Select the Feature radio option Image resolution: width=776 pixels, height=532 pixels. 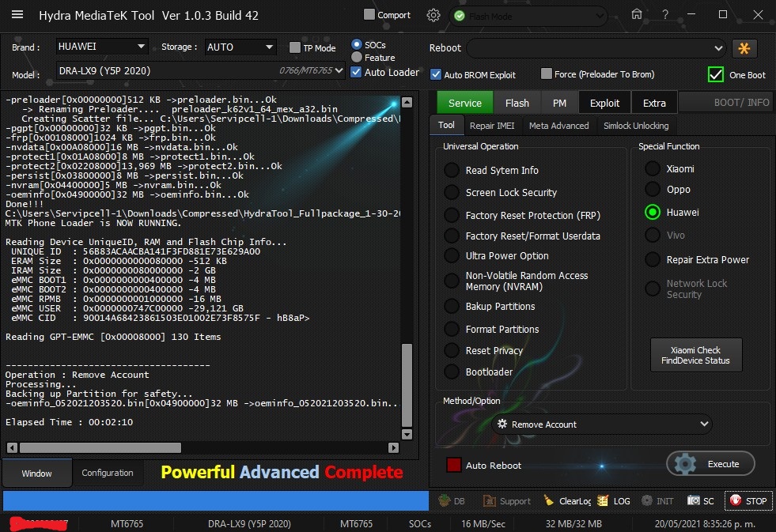pos(356,57)
